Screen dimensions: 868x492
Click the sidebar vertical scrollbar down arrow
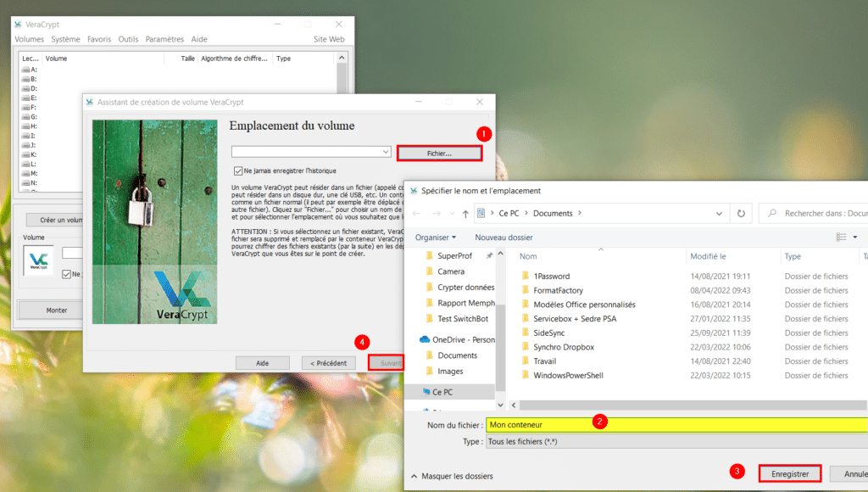click(500, 405)
